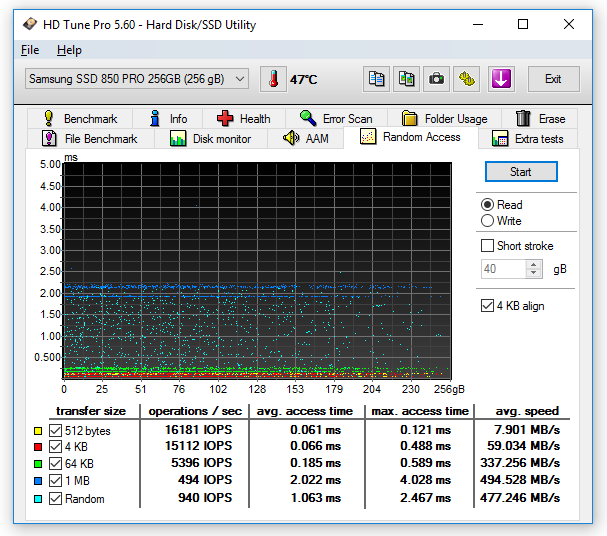Click the thermometer temperature icon

(273, 79)
